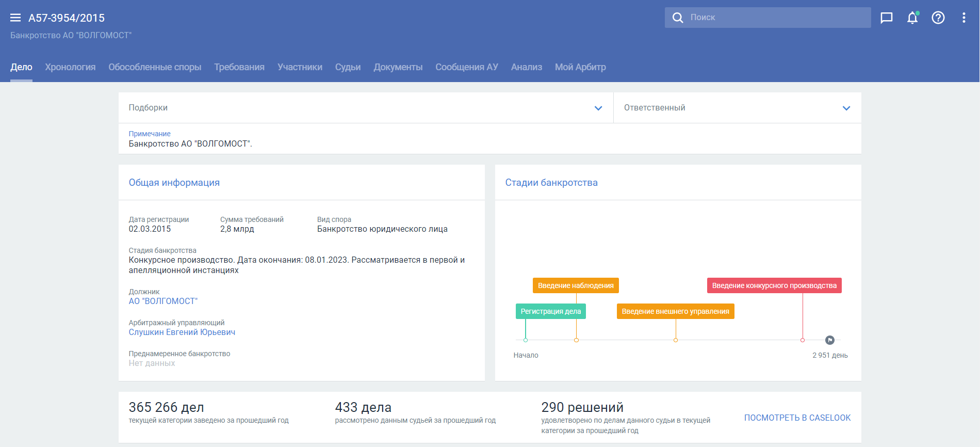Click the Нет данных value
Viewport: 980px width, 447px height.
[152, 363]
